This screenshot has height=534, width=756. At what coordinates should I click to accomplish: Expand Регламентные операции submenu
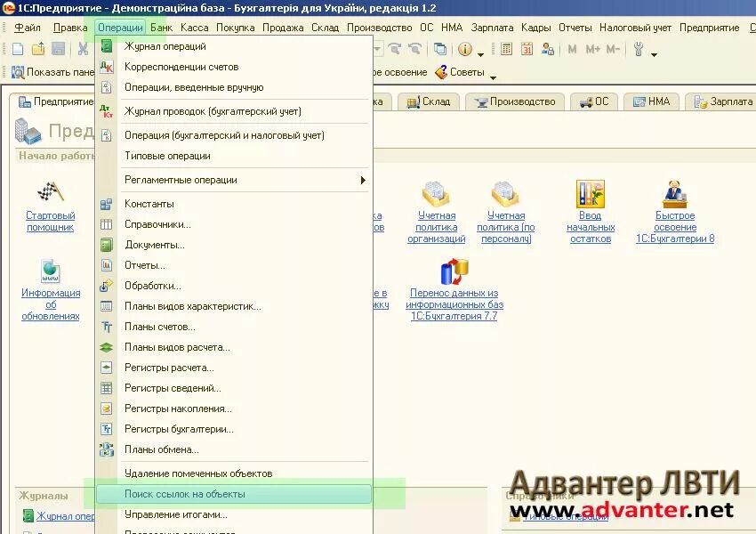pyautogui.click(x=234, y=180)
